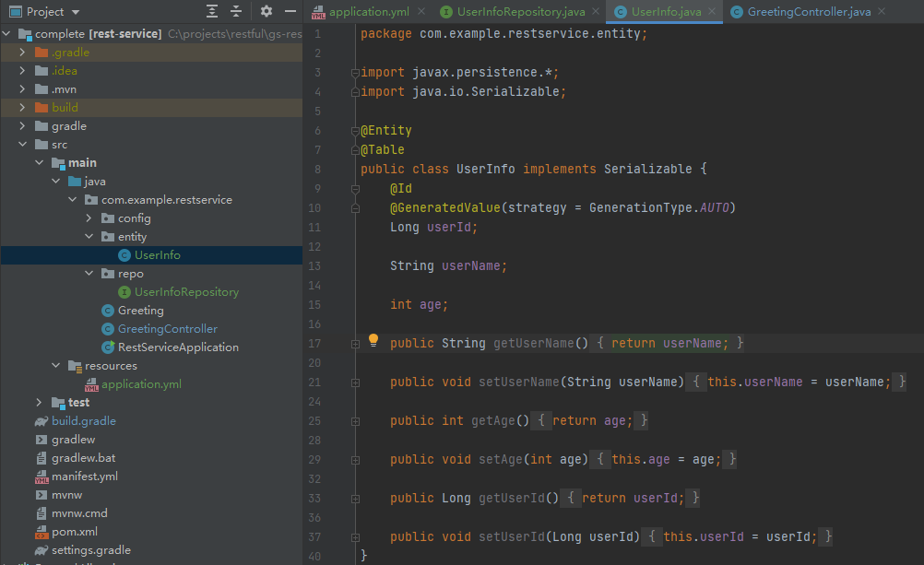Hide the Project panel with minus icon
924x565 pixels.
(290, 11)
